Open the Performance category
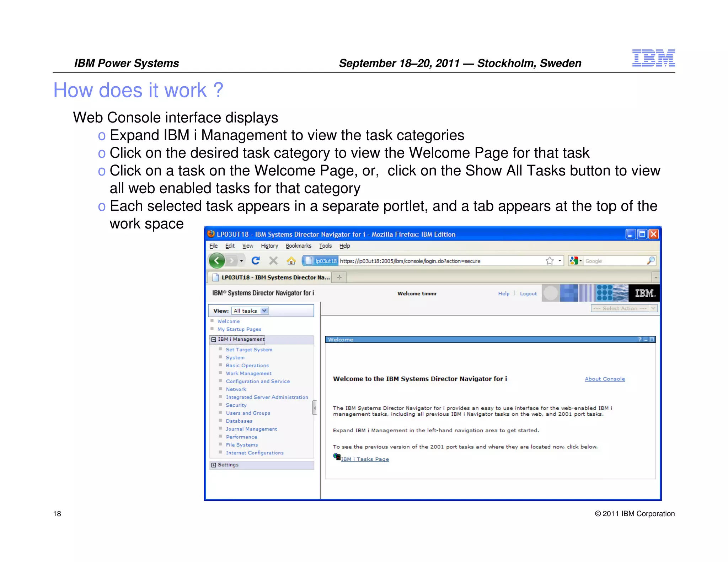Image resolution: width=728 pixels, height=562 pixels. (x=241, y=437)
